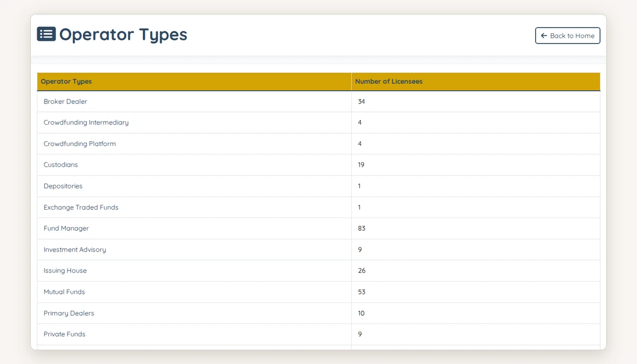The height and width of the screenshot is (364, 637).
Task: Click the licensee count for Crowdfunding Platform
Action: (360, 144)
